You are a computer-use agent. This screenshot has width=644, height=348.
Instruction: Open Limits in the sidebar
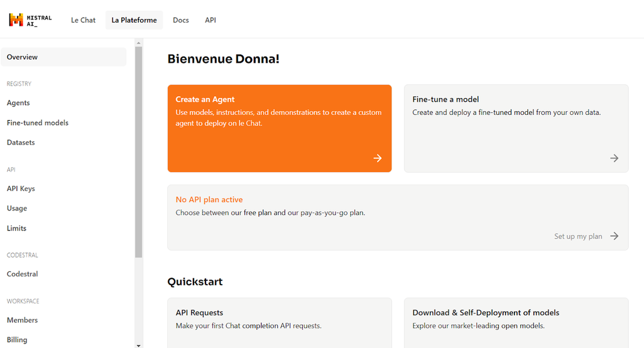coord(16,229)
